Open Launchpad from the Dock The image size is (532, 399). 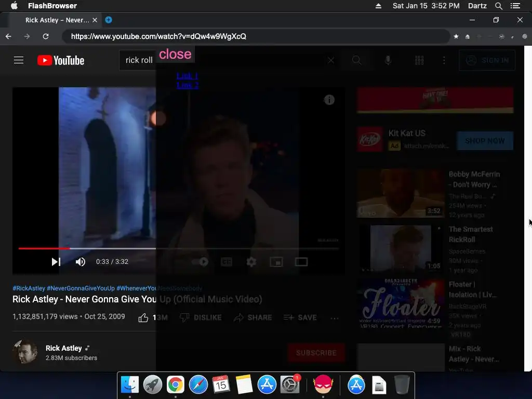(153, 384)
